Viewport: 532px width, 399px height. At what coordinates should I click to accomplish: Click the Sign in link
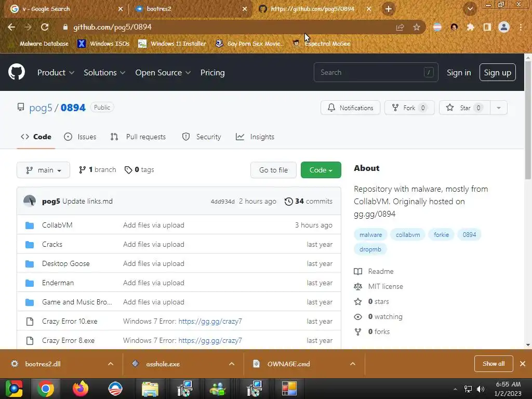(x=459, y=73)
